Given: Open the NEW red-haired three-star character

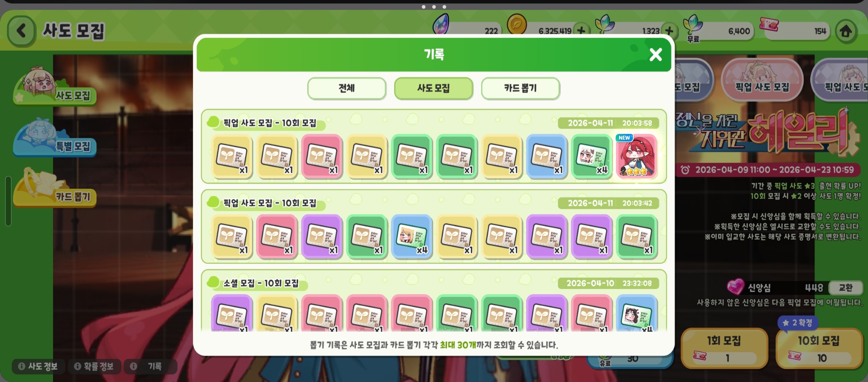Looking at the screenshot, I should click(x=636, y=156).
